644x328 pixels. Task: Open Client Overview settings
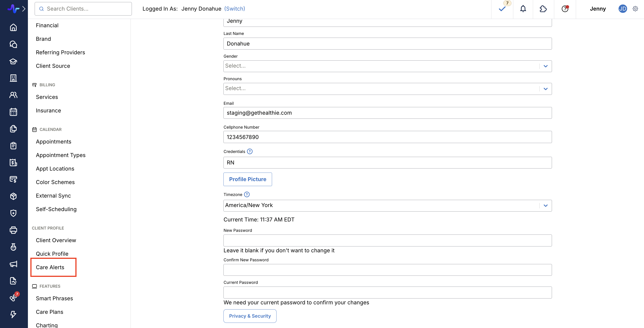click(56, 240)
